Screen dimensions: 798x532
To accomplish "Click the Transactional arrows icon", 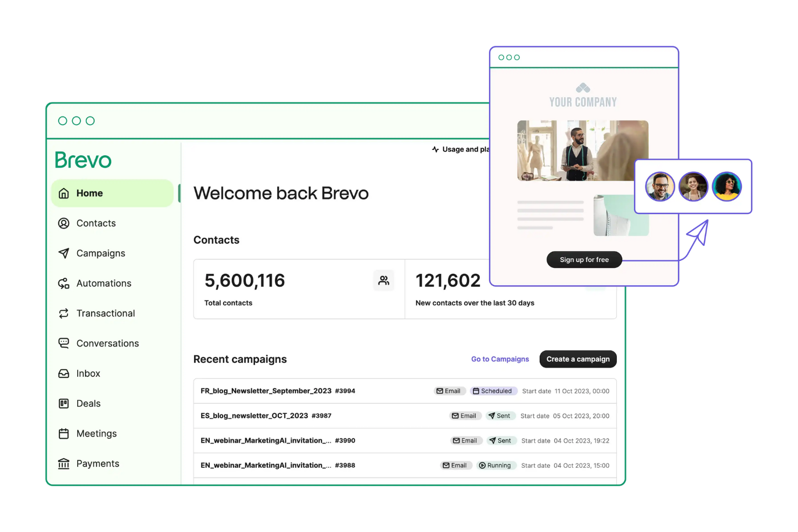I will [x=64, y=313].
